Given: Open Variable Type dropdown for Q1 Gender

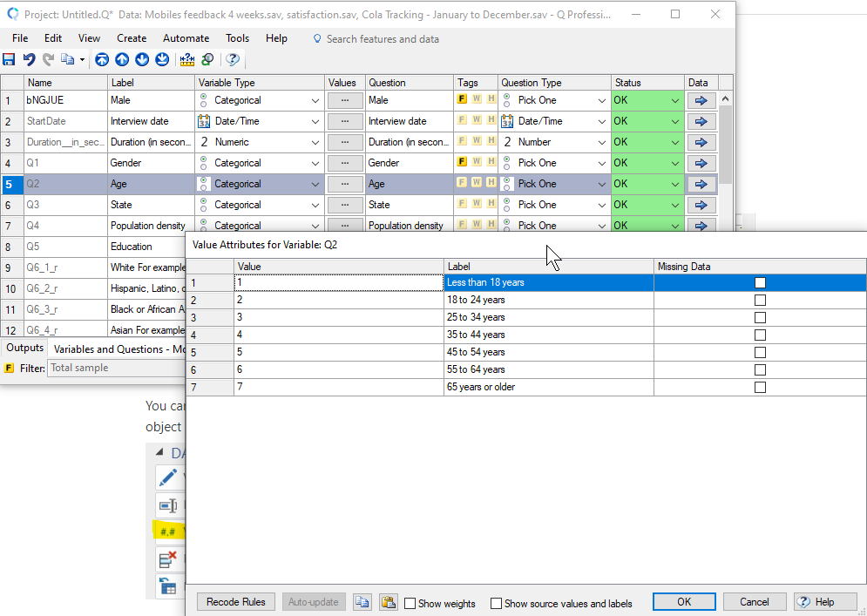Looking at the screenshot, I should click(x=315, y=163).
